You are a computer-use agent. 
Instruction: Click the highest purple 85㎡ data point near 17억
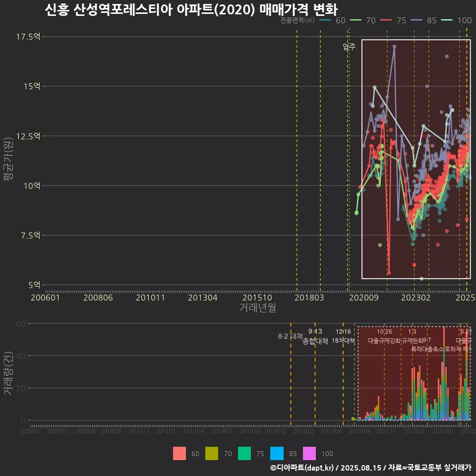pyautogui.click(x=394, y=47)
